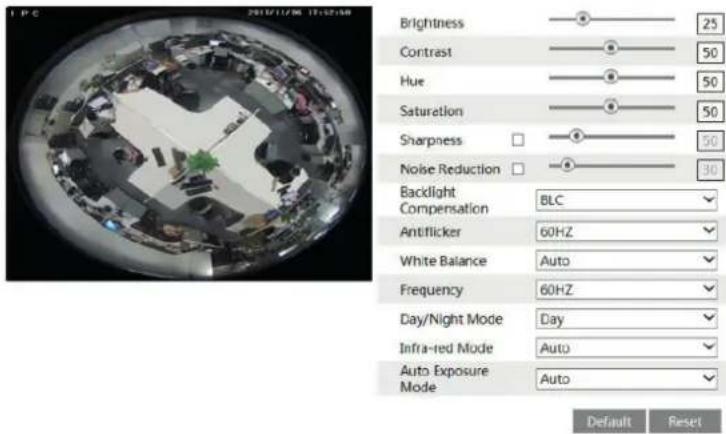This screenshot has width=726, height=434.
Task: Click the Contrast slider handle
Action: point(611,48)
